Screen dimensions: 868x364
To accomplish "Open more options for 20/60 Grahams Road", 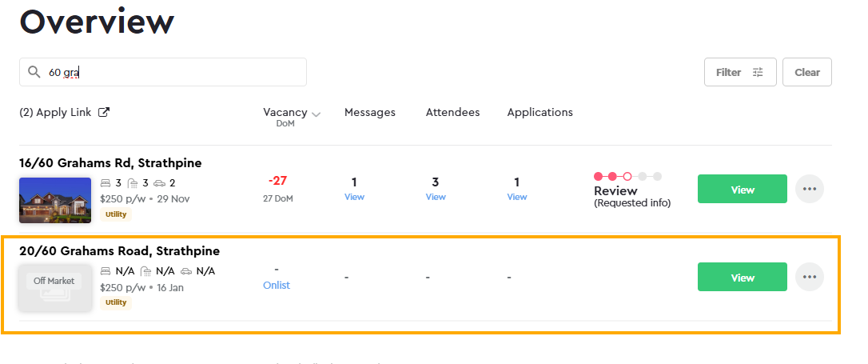I will (810, 277).
